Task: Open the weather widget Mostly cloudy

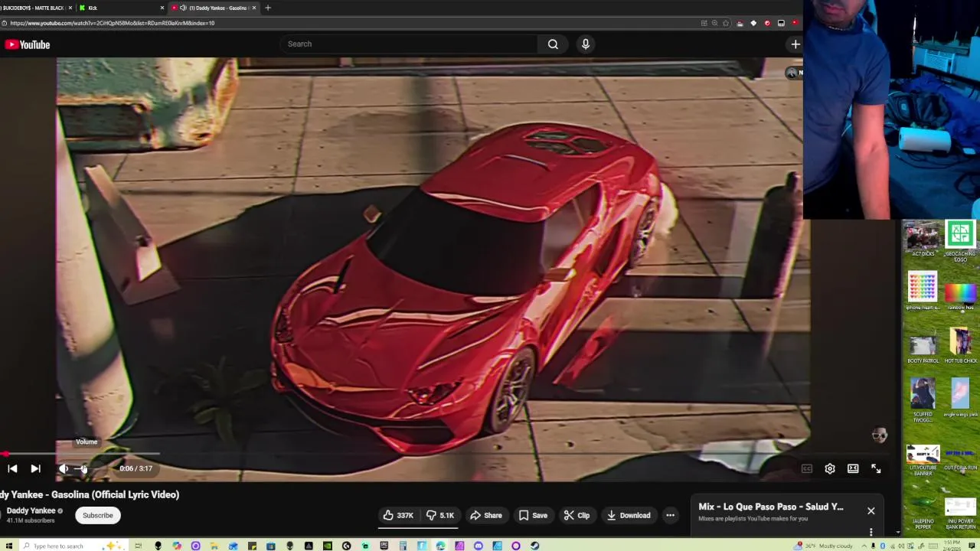Action: click(x=824, y=546)
